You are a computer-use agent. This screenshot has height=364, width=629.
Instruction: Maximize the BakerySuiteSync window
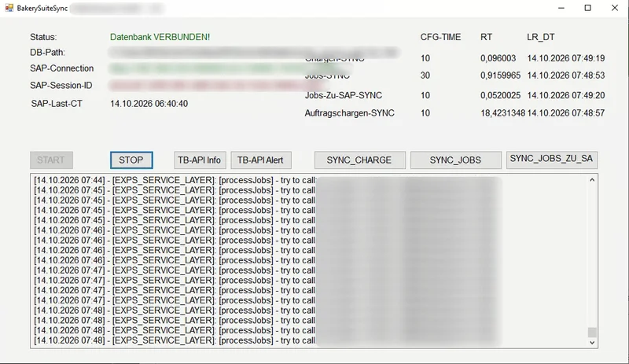[587, 8]
